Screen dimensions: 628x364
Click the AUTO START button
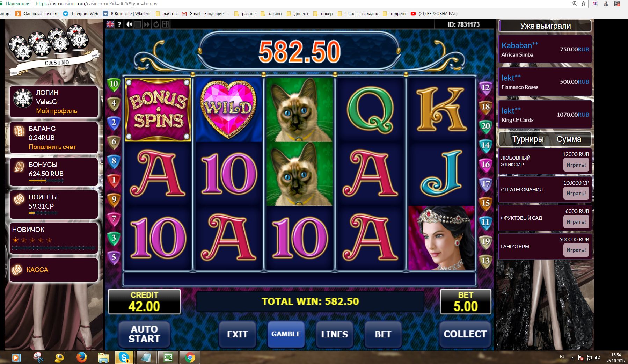tap(144, 334)
